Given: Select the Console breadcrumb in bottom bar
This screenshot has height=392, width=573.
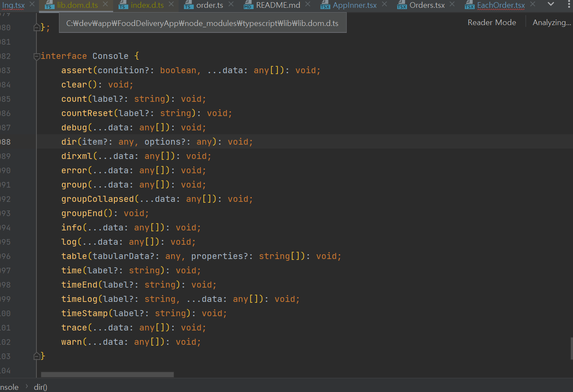Looking at the screenshot, I should pos(9,387).
